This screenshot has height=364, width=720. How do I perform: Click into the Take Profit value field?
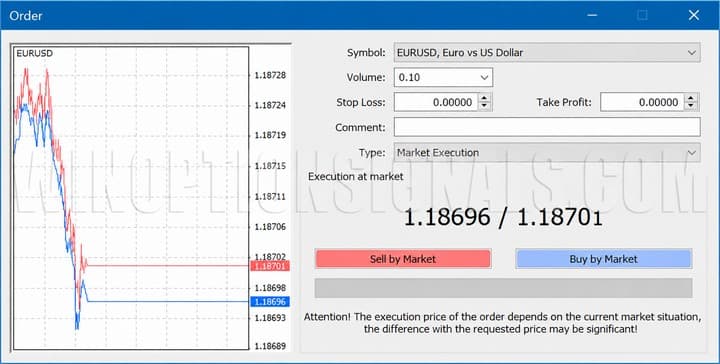click(642, 102)
